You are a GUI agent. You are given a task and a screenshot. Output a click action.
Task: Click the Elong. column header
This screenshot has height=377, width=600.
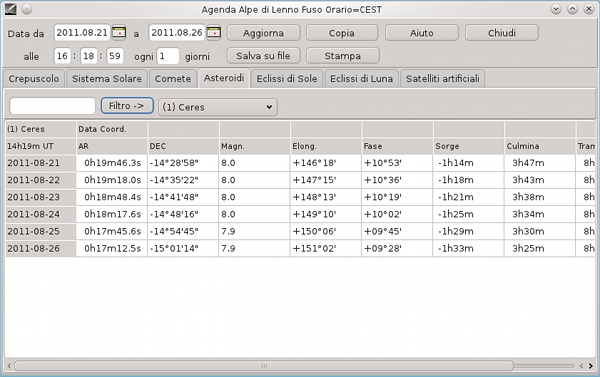[x=326, y=146]
